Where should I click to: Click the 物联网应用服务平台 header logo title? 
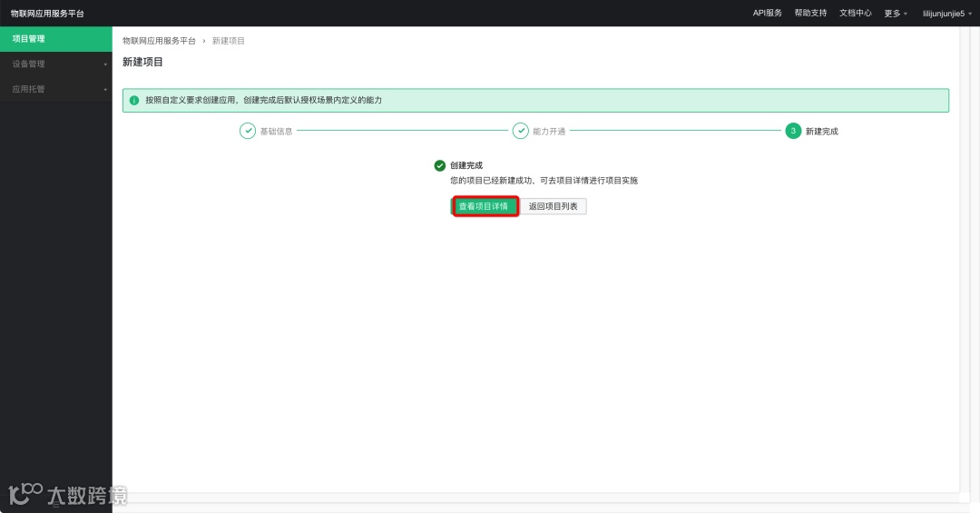[47, 13]
